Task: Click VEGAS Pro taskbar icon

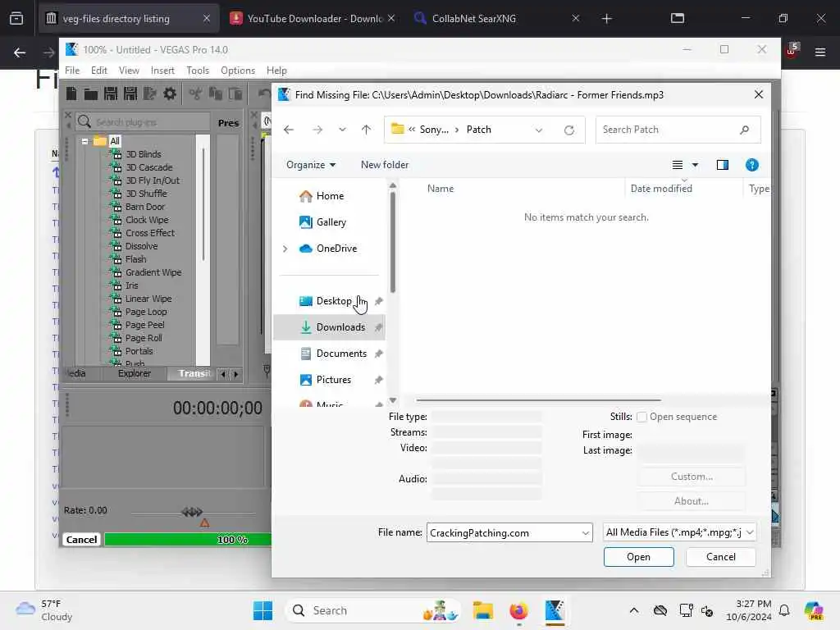Action: tap(555, 610)
